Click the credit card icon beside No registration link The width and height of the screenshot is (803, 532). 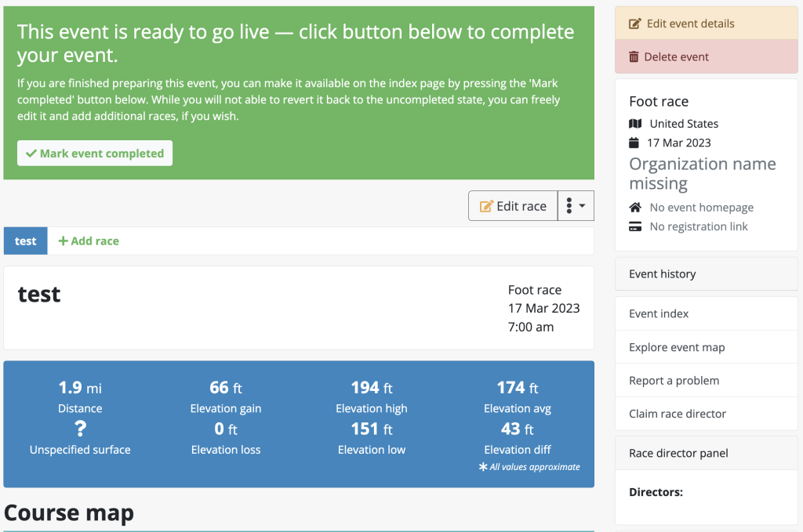(635, 226)
